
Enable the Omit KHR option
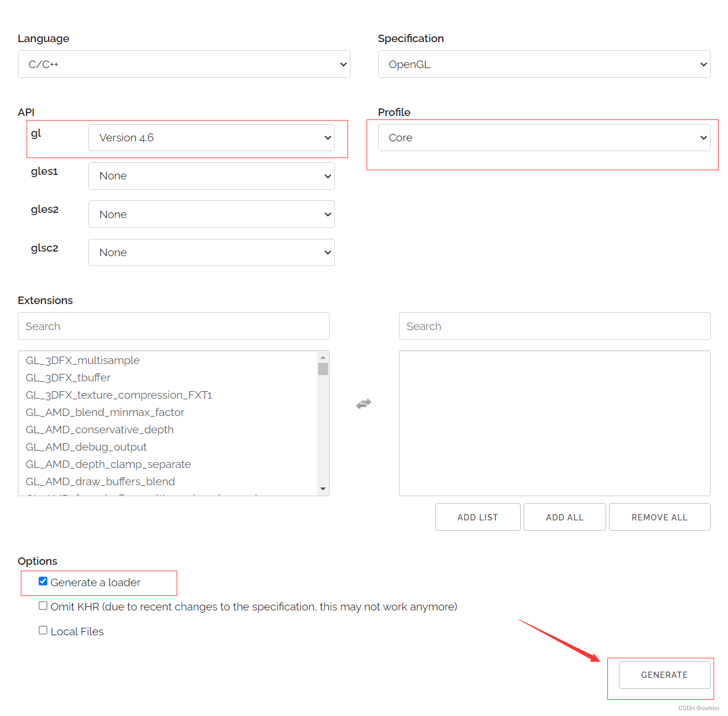[x=43, y=605]
